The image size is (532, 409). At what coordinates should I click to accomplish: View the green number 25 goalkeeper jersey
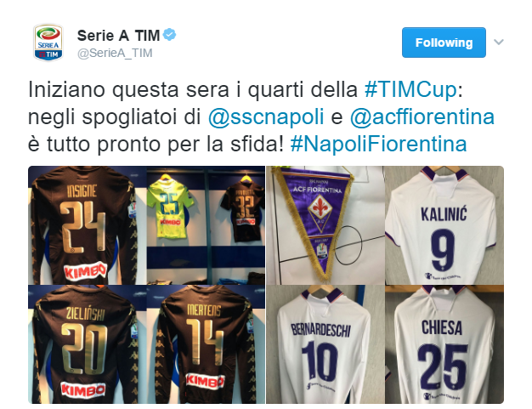(x=170, y=207)
